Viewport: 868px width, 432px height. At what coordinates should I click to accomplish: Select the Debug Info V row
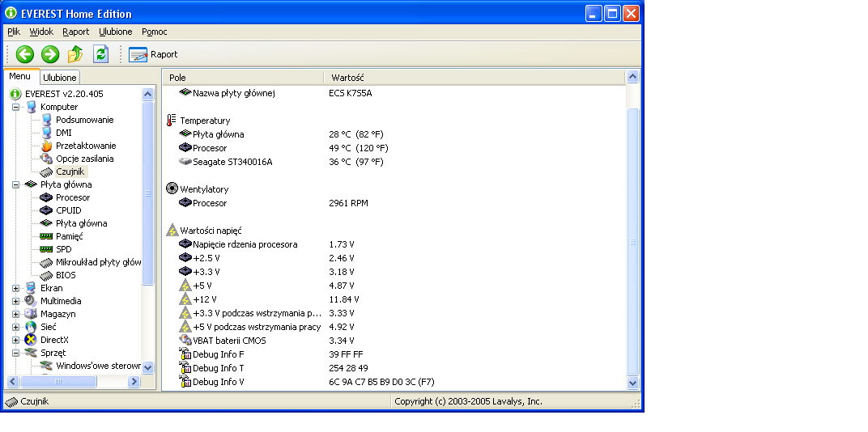pyautogui.click(x=394, y=382)
